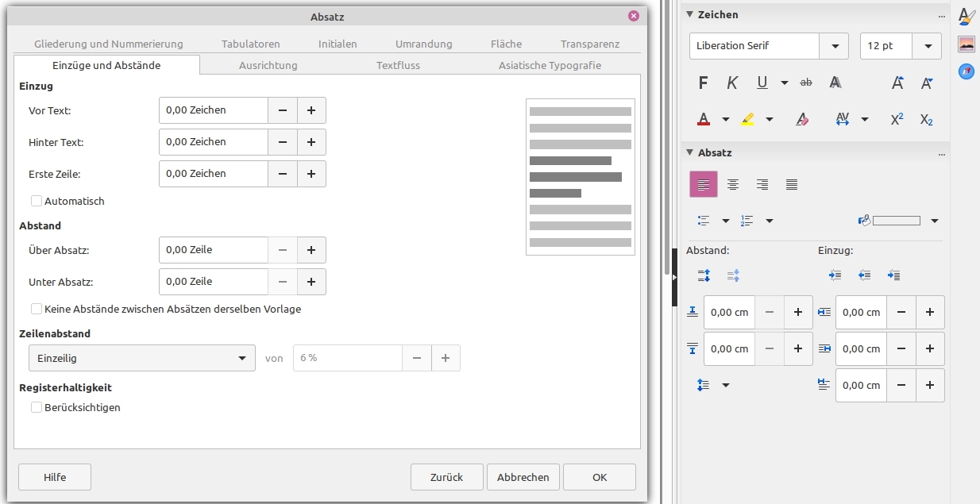
Task: Open highlighting color dropdown arrow
Action: click(769, 119)
